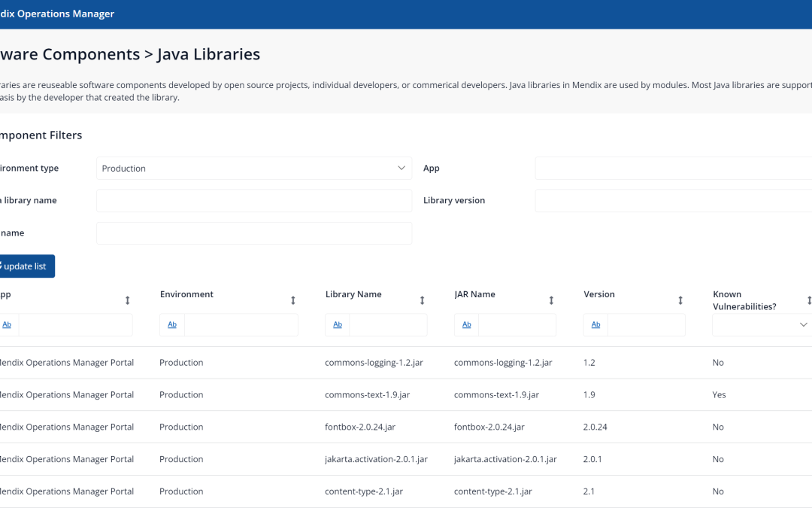Click the Ab filter icon under Version
This screenshot has height=508, width=812.
coord(596,324)
